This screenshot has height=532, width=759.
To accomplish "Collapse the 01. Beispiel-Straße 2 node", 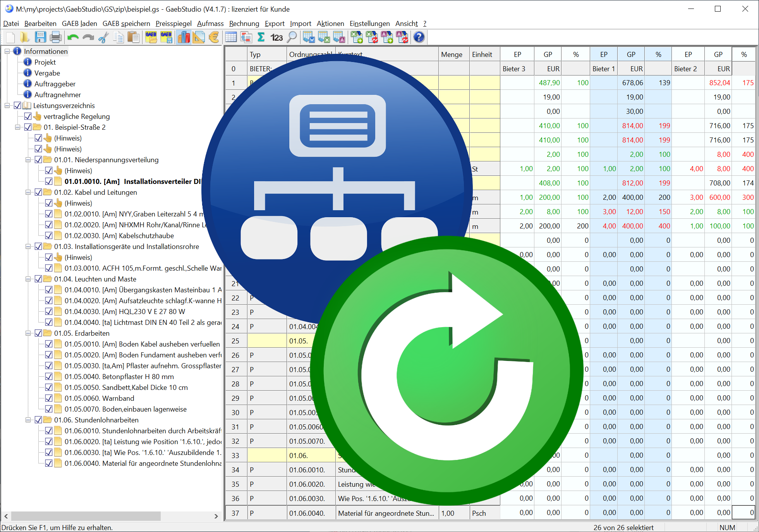I will (17, 127).
